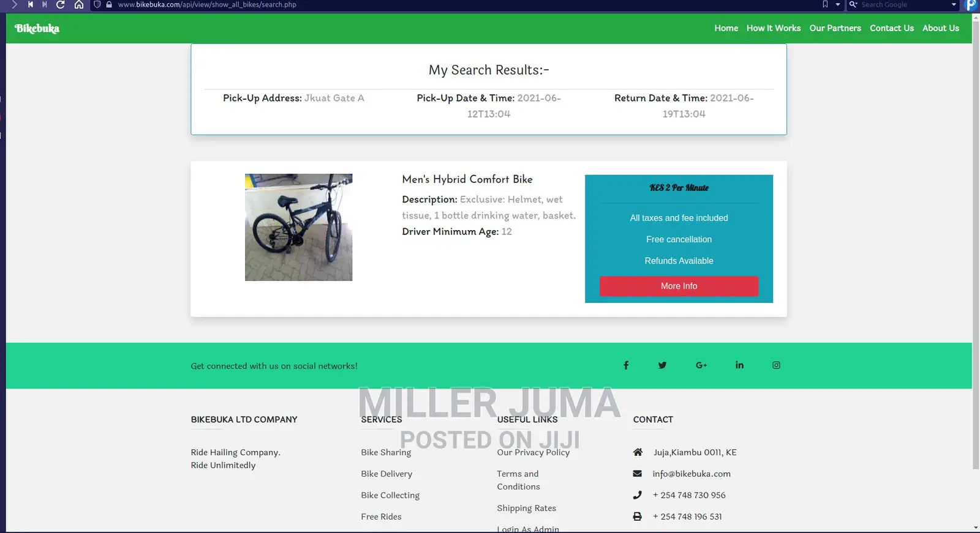This screenshot has width=980, height=533.
Task: Open the Facebook social icon
Action: (x=626, y=365)
